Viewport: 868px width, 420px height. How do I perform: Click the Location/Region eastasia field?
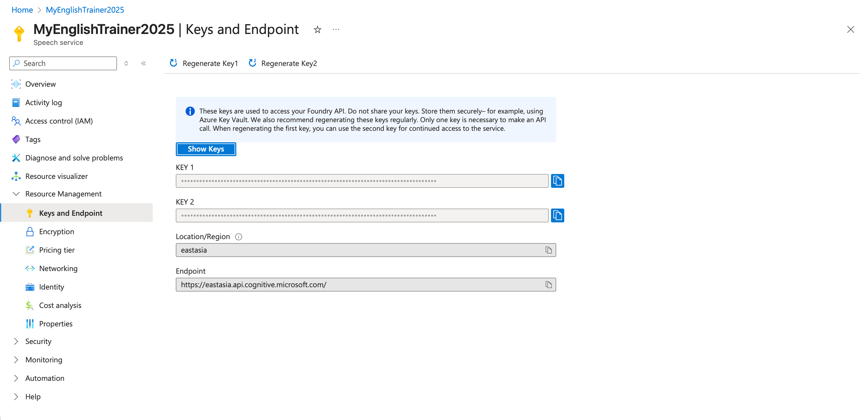(366, 250)
